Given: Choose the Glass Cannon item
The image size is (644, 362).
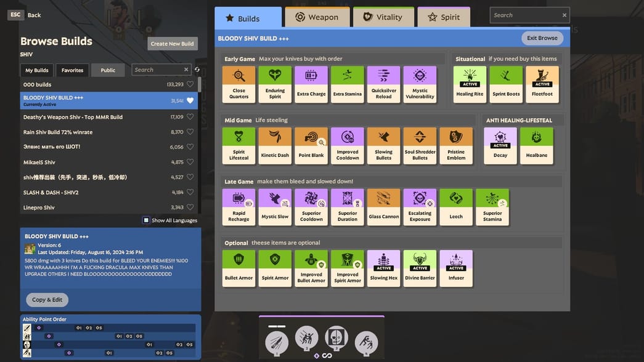Looking at the screenshot, I should click(383, 207).
